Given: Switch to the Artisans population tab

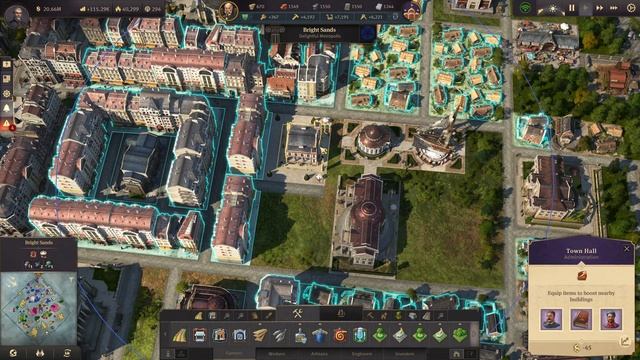Looking at the screenshot, I should pos(319,354).
